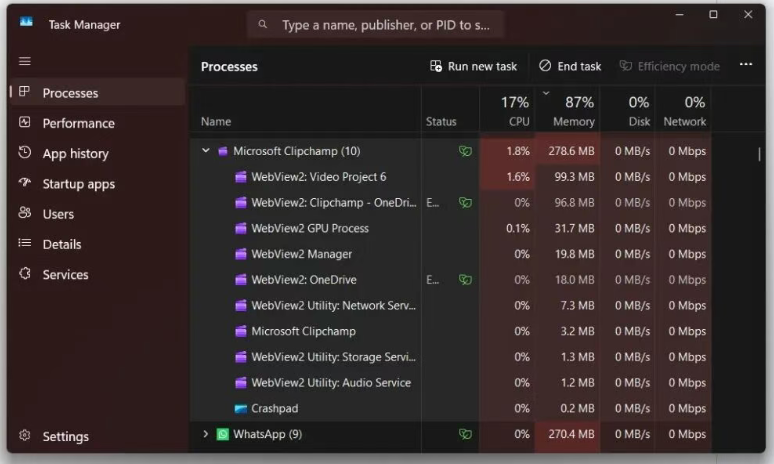Screen dimensions: 774x464
Task: Click the Run new task button
Action: coord(473,66)
